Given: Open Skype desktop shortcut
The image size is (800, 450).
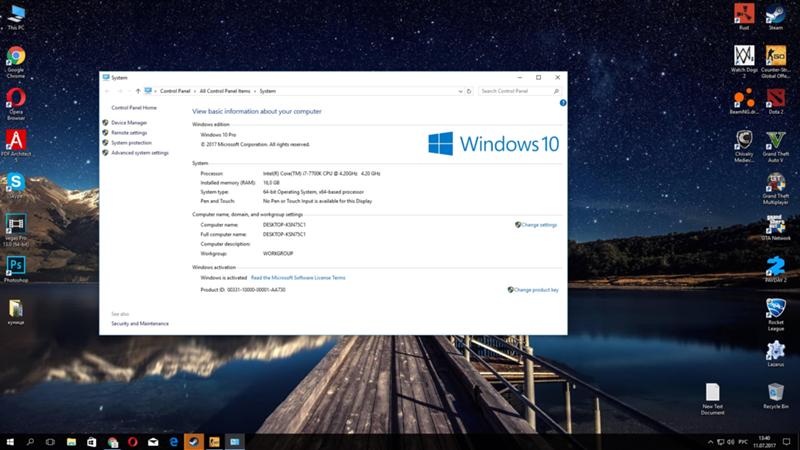Looking at the screenshot, I should point(16,185).
